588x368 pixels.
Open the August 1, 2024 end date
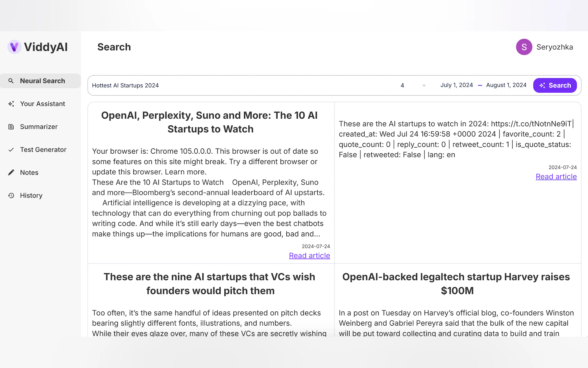coord(506,85)
